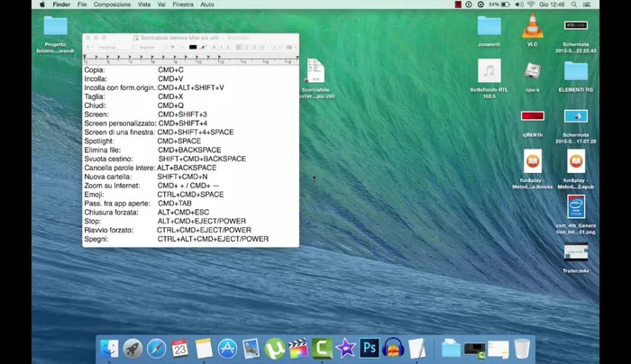Open the font family dropdown
631x364 pixels.
[114, 47]
